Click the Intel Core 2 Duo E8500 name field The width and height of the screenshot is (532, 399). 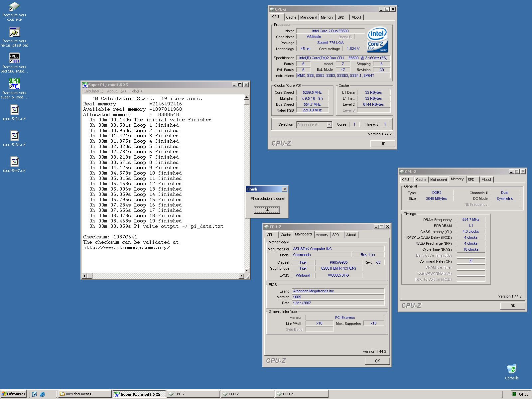(x=330, y=31)
